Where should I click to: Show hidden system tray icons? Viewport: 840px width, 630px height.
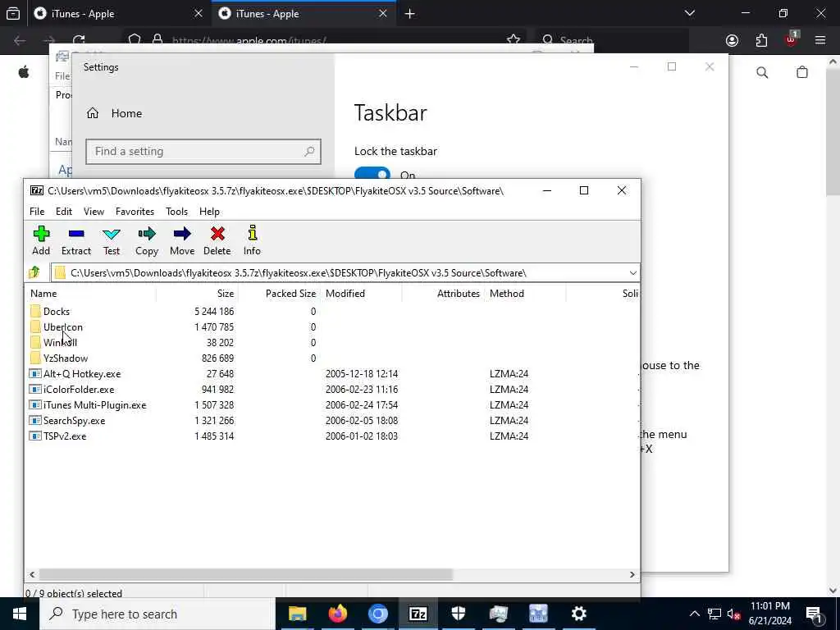(x=694, y=614)
